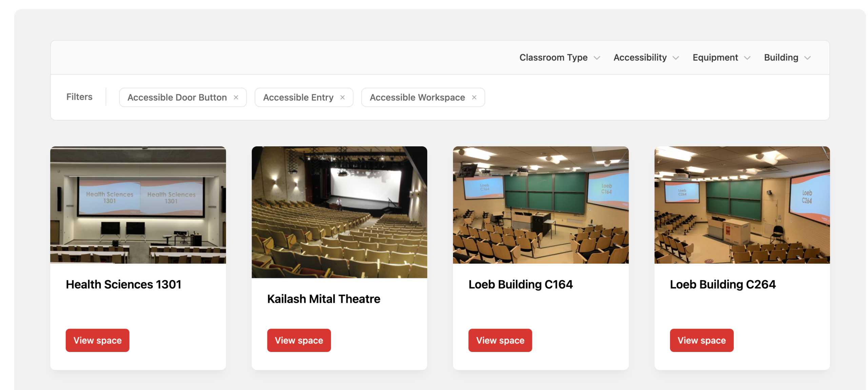868x390 pixels.
Task: Open the Kailash Mital Theatre photo
Action: pos(339,212)
